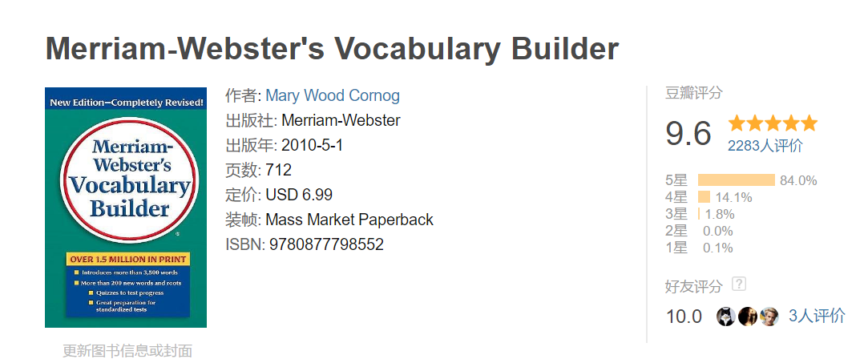
Task: Click the Merriam-Webster's Vocabulary Builder page title
Action: (332, 50)
